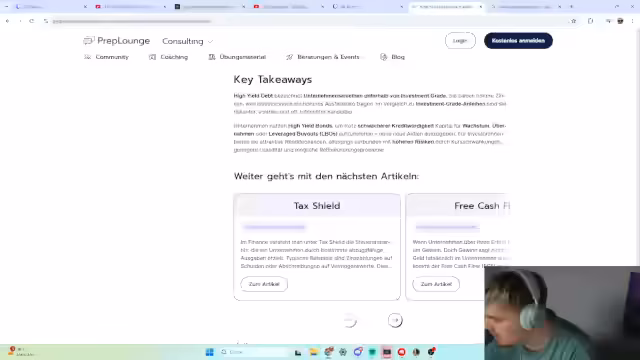Expand the Consulting dropdown
Screen dimensions: 640x360
click(x=187, y=41)
